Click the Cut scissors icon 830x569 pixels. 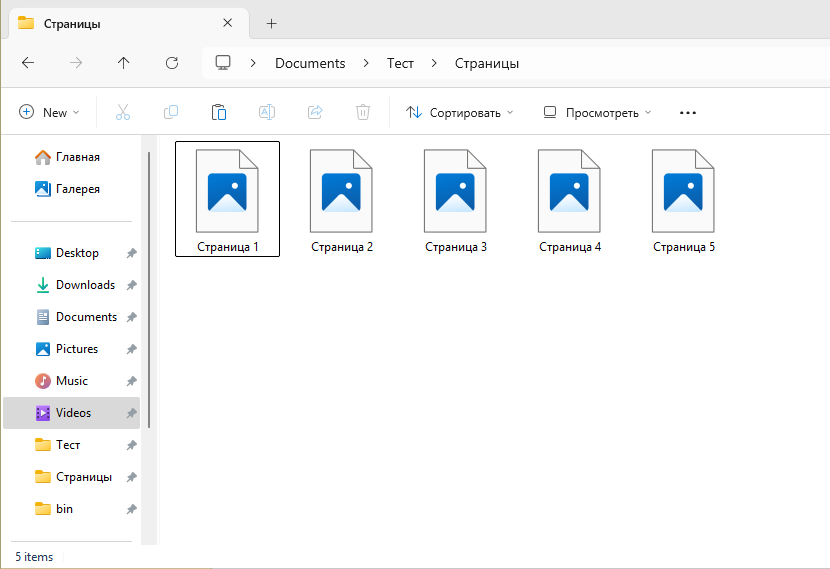123,112
